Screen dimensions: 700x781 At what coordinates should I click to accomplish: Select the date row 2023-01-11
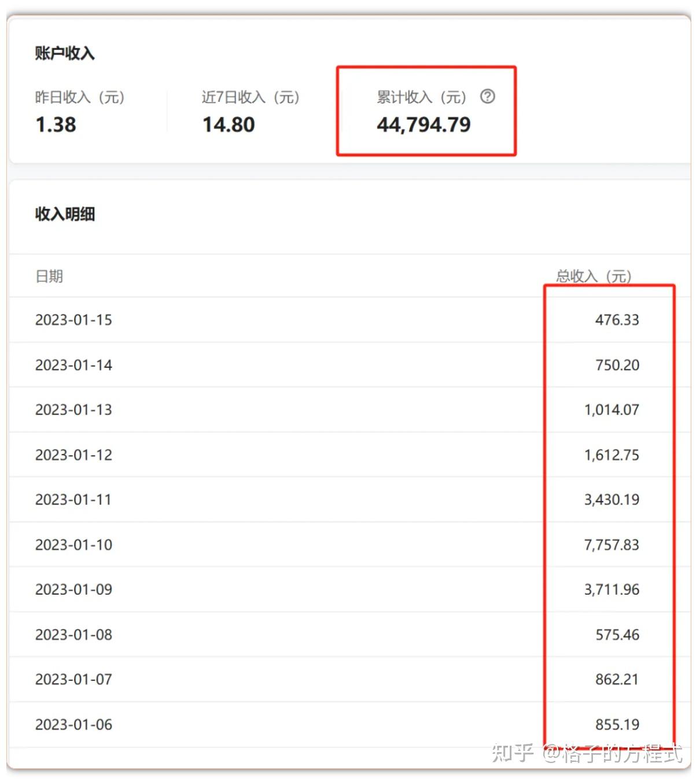tap(73, 499)
